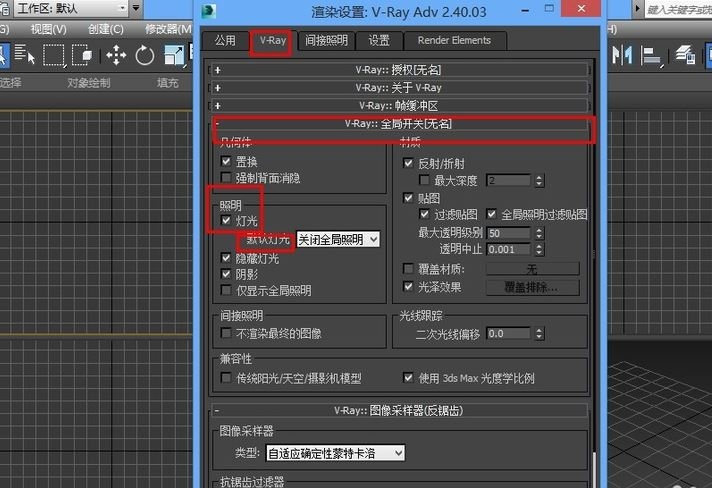Activate the Select and Scale tool
This screenshot has width=712, height=488.
174,55
